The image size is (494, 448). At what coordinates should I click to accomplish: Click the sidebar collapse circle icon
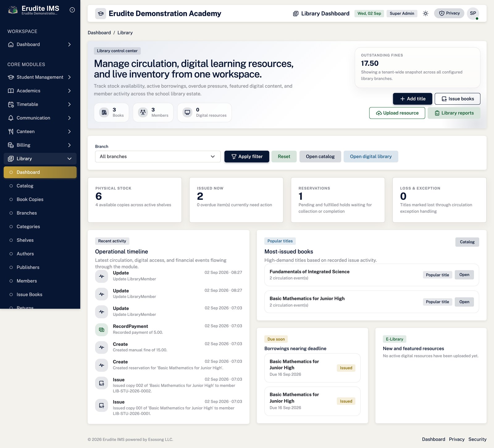click(72, 10)
